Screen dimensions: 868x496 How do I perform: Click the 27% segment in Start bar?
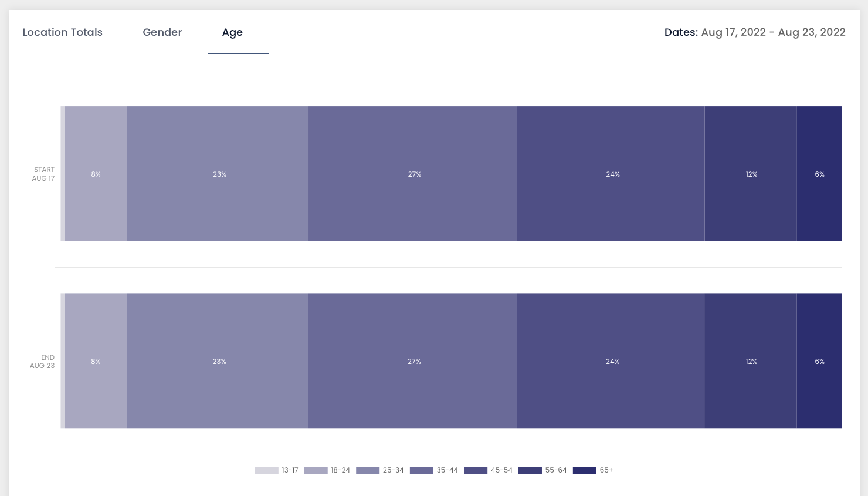tap(413, 174)
